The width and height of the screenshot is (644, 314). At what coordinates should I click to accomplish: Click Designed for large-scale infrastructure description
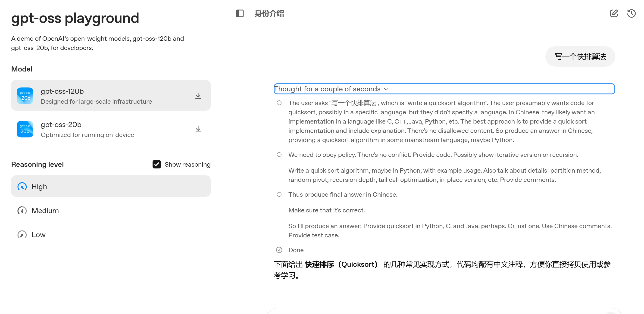(x=96, y=102)
